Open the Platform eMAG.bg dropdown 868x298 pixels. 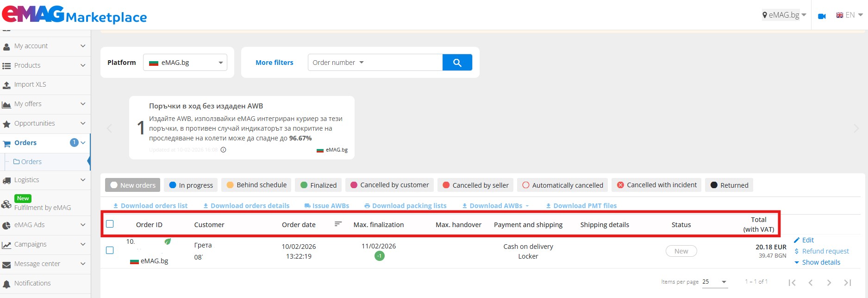pos(185,63)
